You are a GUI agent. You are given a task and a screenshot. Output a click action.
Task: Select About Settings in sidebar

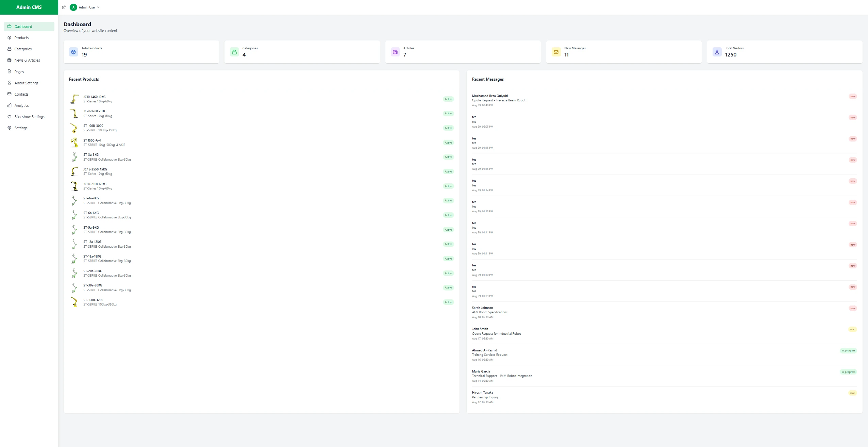pos(26,83)
